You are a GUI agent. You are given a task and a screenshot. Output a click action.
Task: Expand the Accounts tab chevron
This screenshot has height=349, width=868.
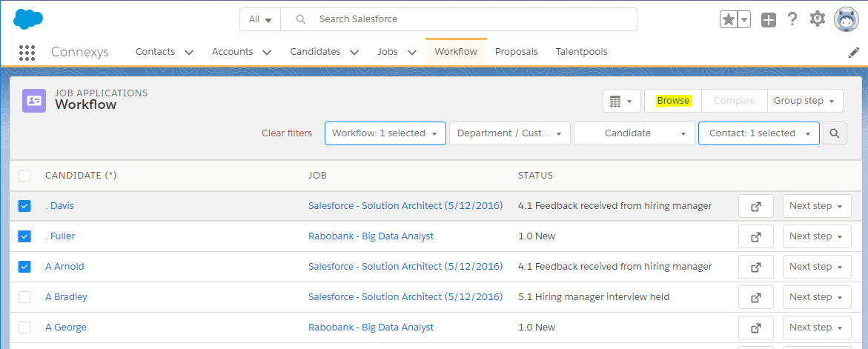[x=267, y=53]
